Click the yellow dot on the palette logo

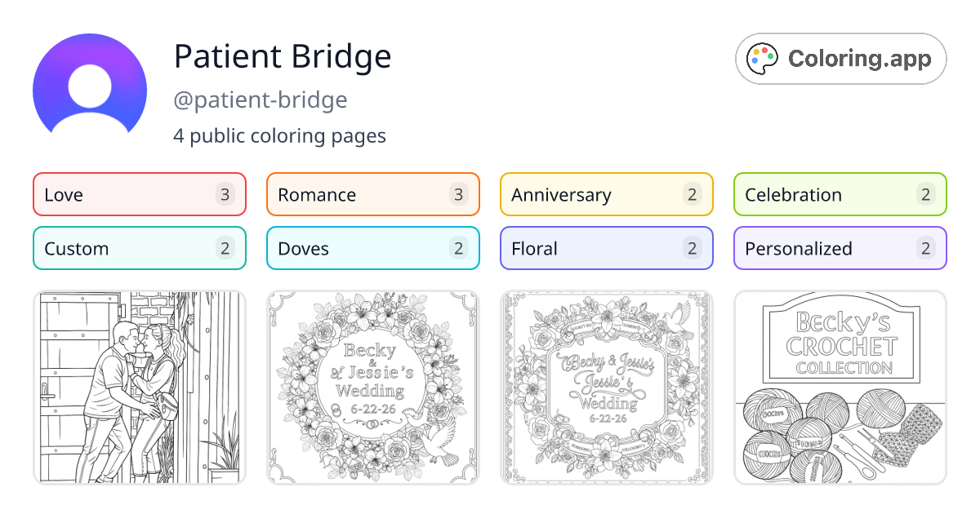(x=756, y=51)
